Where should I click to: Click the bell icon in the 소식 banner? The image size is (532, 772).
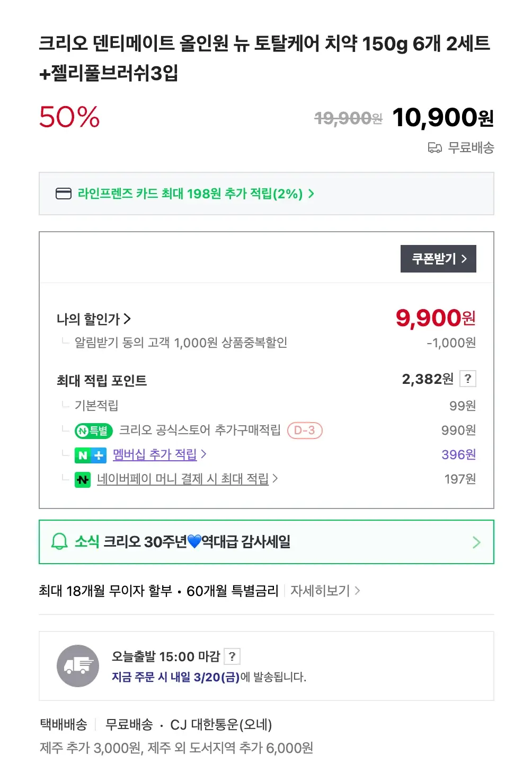59,541
